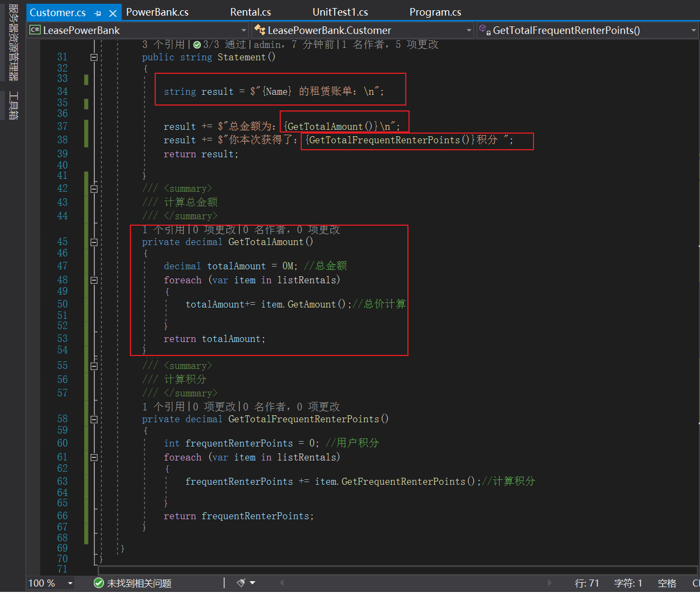Collapse GetTotalAmount() method at line 45

[94, 242]
